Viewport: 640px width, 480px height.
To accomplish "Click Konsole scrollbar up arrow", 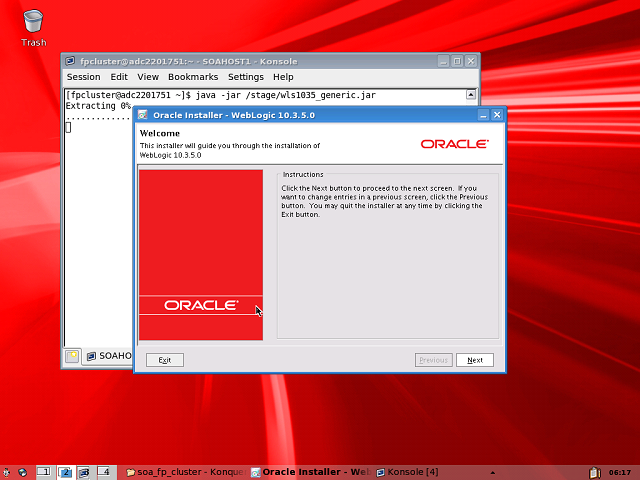I will 471,95.
